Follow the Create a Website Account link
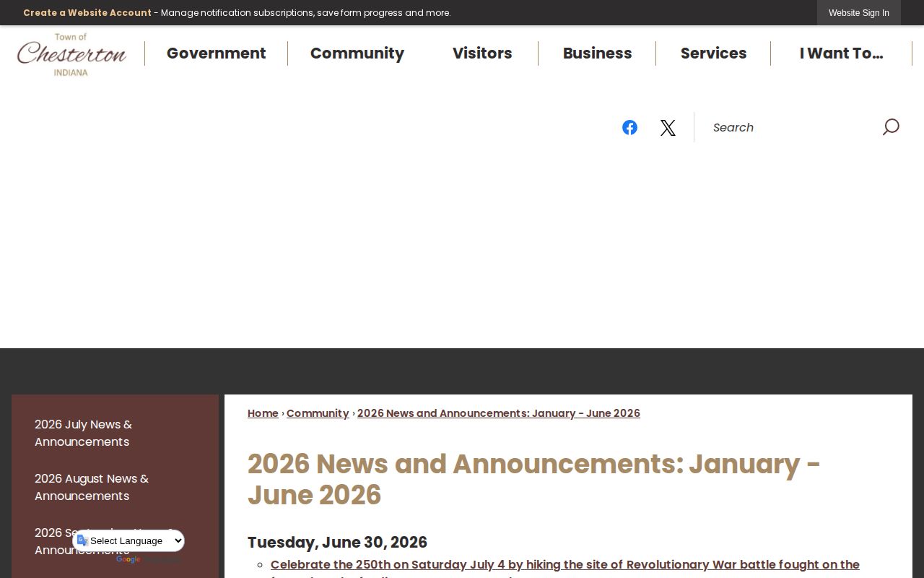924x578 pixels. (x=87, y=13)
